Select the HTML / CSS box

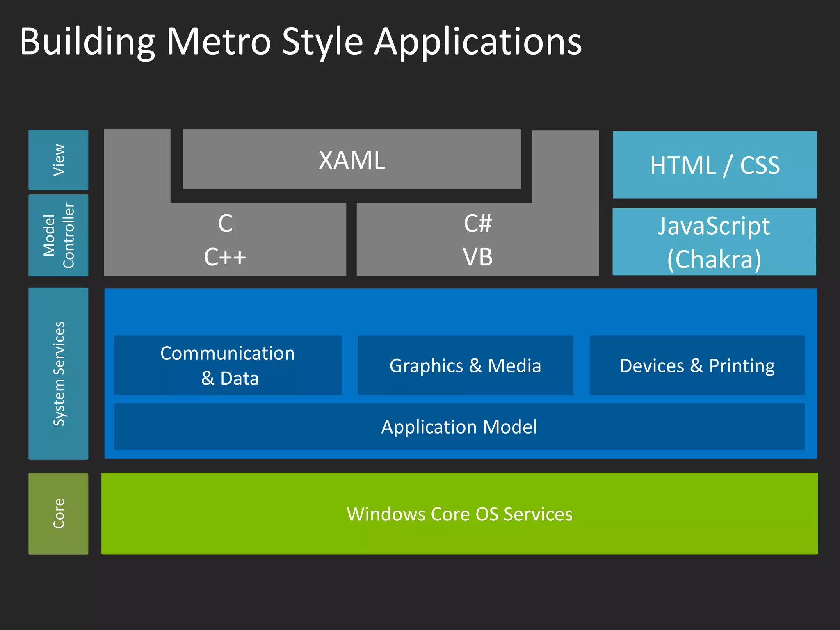(x=714, y=165)
